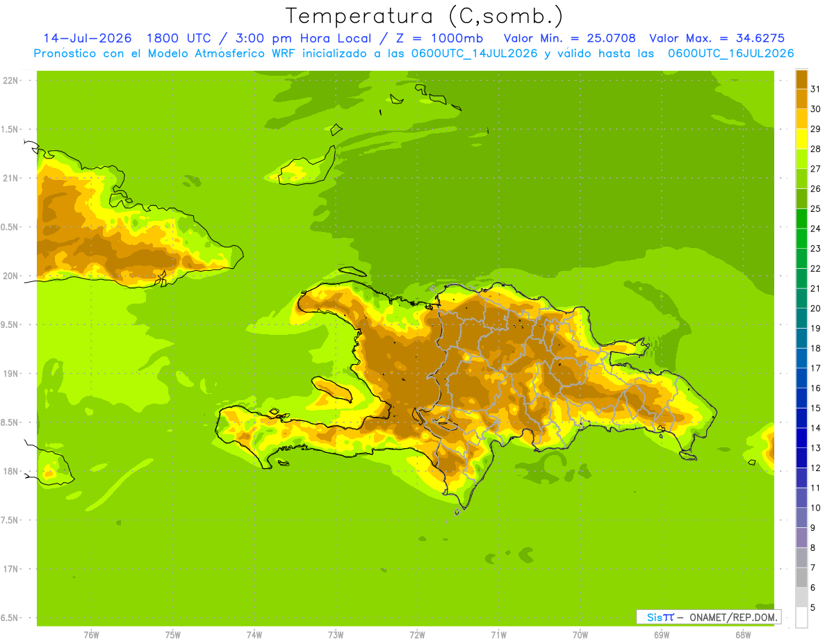Click the "1800 UTC" time text
This screenshot has height=644, width=834.
(x=181, y=38)
